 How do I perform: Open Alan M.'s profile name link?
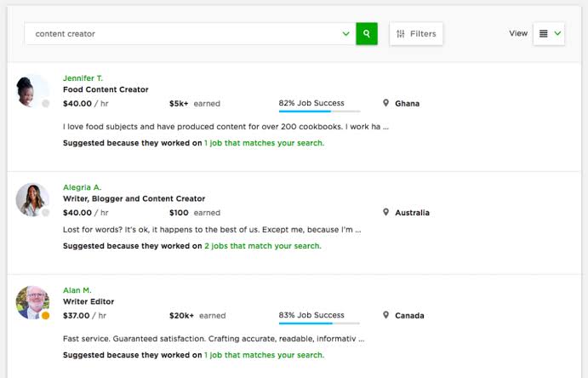point(77,290)
